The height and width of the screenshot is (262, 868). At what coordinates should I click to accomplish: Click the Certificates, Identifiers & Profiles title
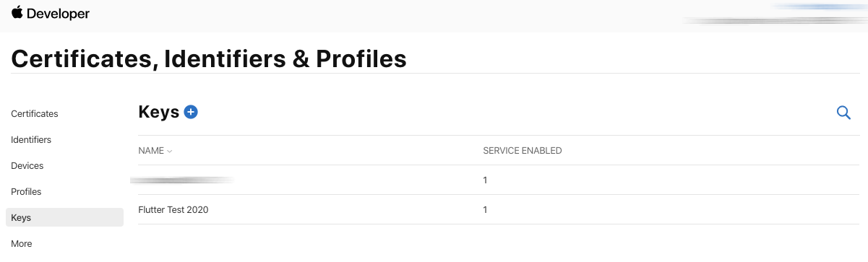pos(209,58)
